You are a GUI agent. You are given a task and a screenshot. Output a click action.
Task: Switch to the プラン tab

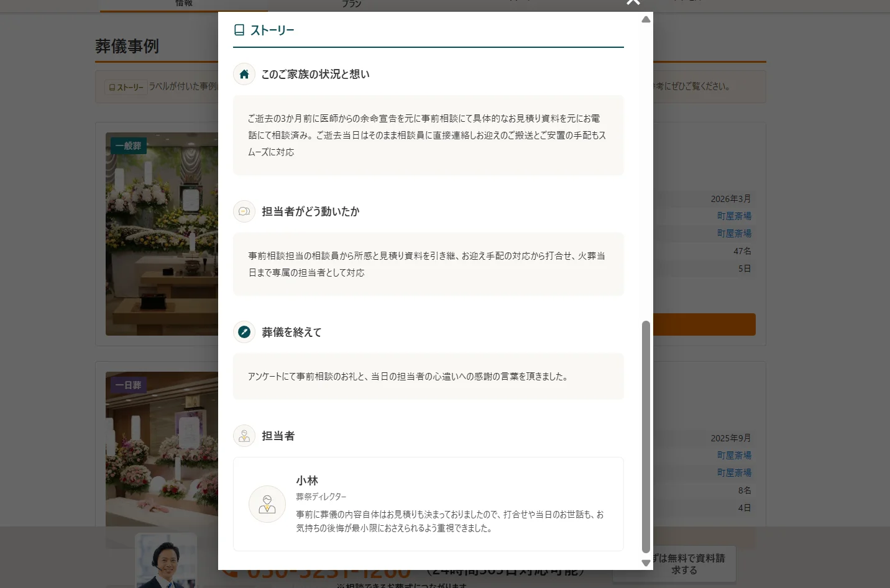click(x=351, y=3)
